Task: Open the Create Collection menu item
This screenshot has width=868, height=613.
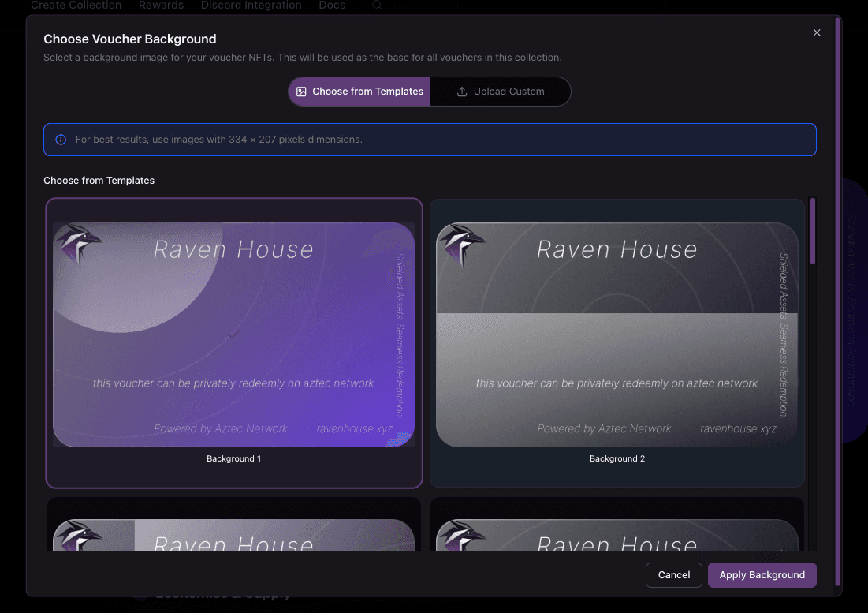Action: [x=75, y=6]
